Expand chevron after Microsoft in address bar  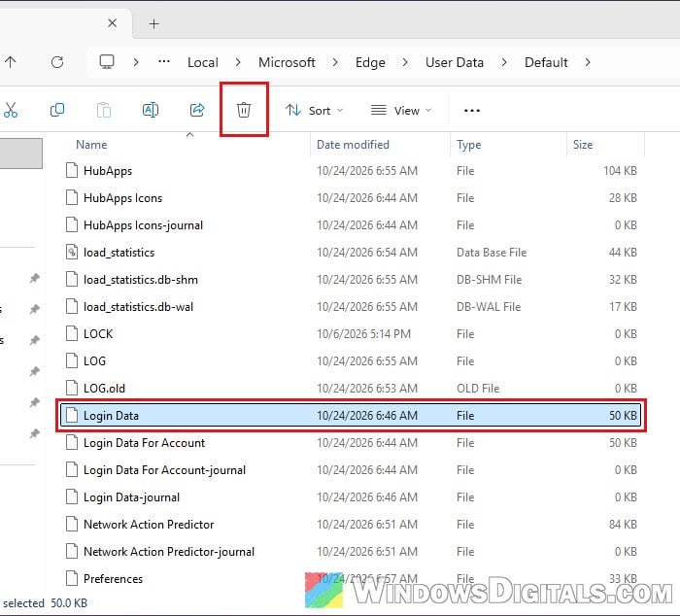coord(335,62)
